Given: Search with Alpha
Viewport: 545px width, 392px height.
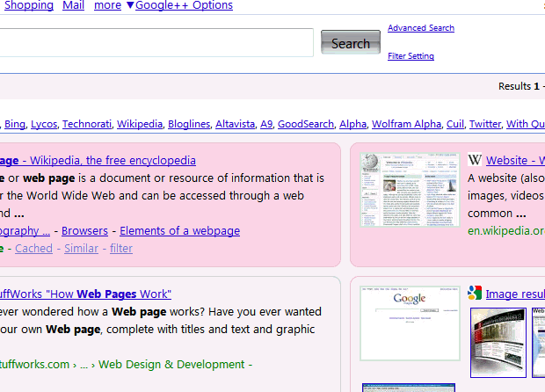Looking at the screenshot, I should (x=352, y=124).
